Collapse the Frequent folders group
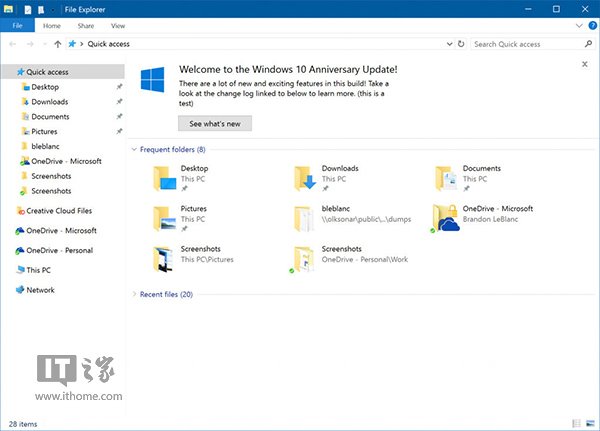Screen dimensions: 600x431 click(x=134, y=149)
